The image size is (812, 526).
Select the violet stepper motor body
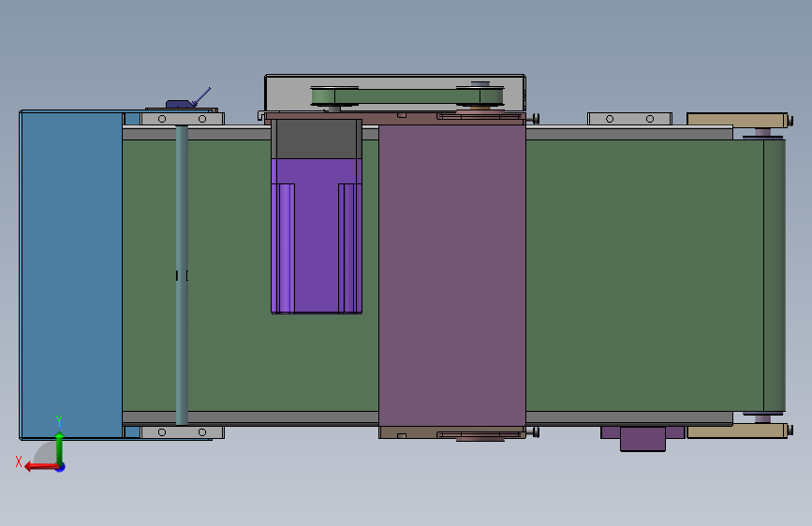[x=317, y=236]
